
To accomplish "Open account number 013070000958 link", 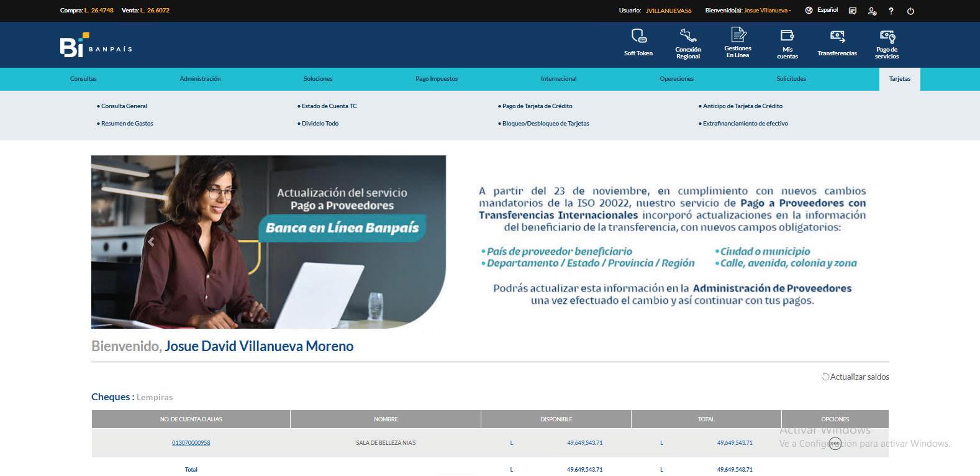I will coord(191,443).
